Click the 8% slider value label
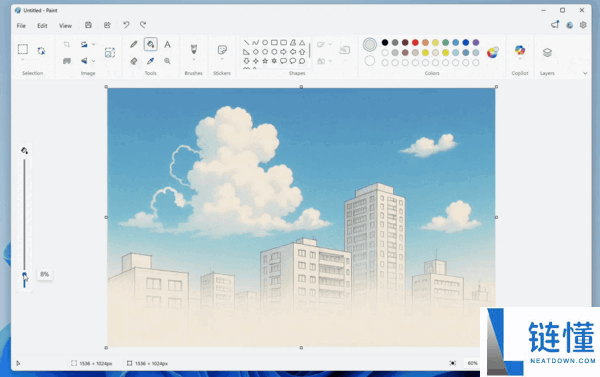This screenshot has width=600, height=377. coord(44,274)
